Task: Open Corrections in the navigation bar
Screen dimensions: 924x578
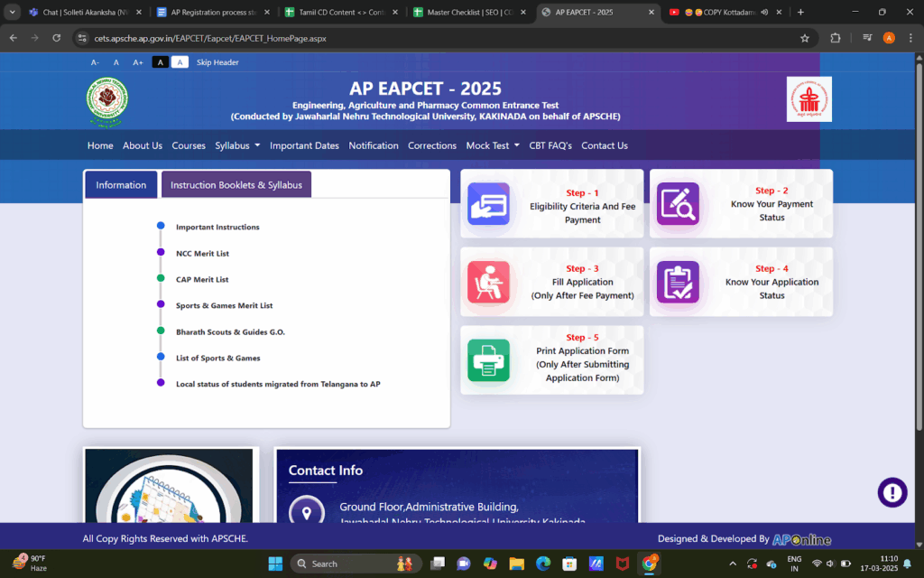Action: [432, 145]
